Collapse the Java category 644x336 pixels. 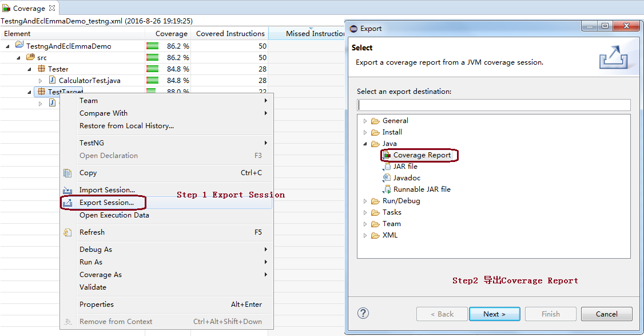(365, 144)
